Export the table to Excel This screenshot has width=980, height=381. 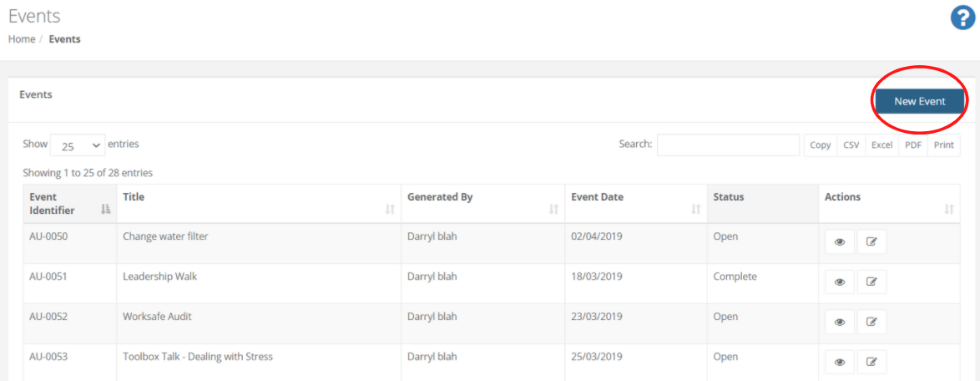[x=881, y=145]
